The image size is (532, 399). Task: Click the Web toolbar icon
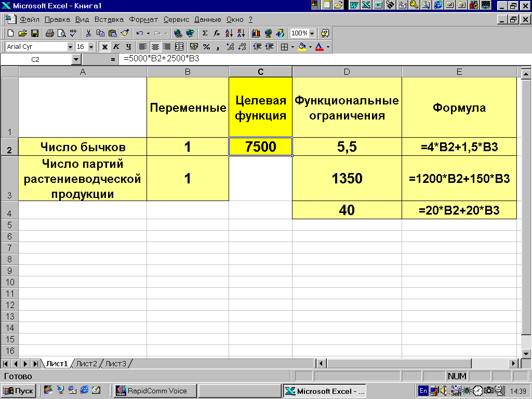190,33
